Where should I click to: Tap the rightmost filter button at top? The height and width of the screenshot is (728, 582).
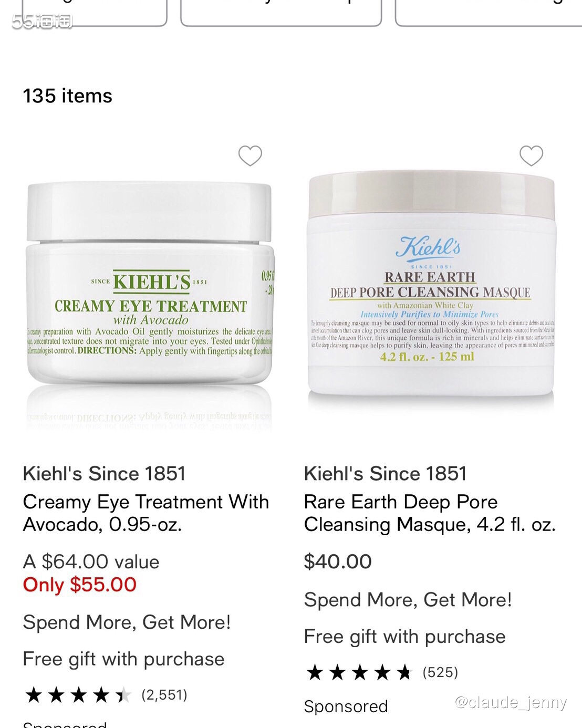pos(489,13)
